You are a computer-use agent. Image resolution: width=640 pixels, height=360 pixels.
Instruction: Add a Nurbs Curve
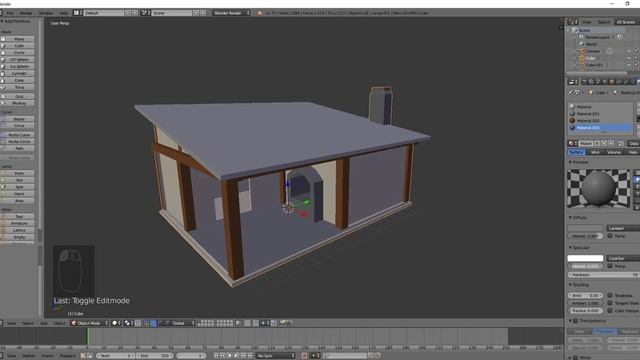pyautogui.click(x=18, y=135)
